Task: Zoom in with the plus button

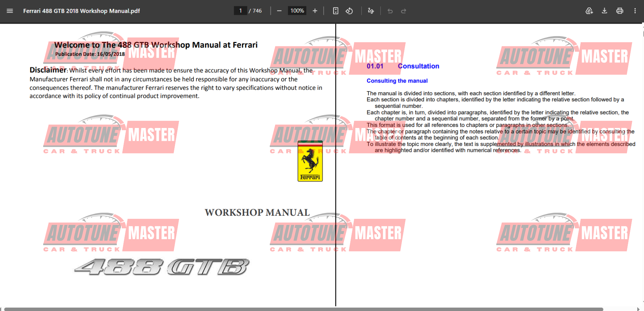Action: click(315, 11)
